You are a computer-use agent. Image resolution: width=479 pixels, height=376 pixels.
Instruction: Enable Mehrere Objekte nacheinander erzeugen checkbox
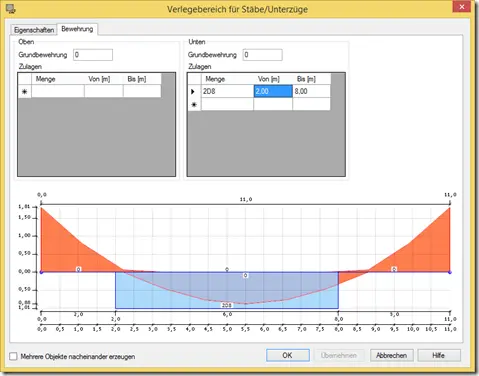(13, 356)
